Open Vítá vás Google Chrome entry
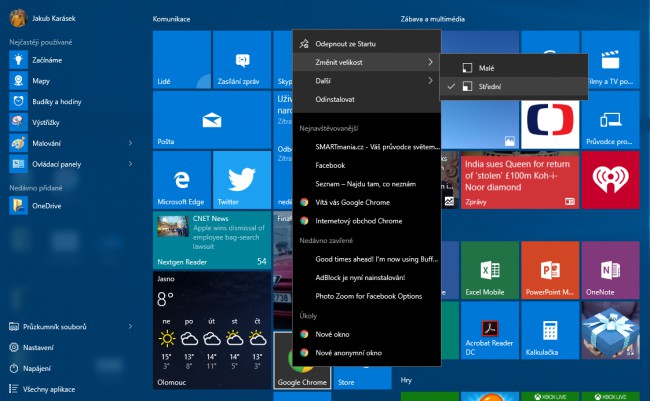This screenshot has height=401, width=650. pyautogui.click(x=367, y=202)
